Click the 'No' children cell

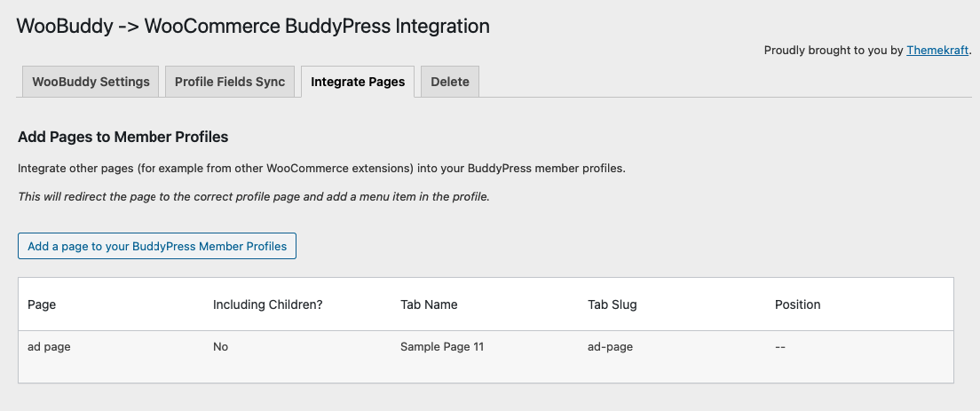click(221, 347)
